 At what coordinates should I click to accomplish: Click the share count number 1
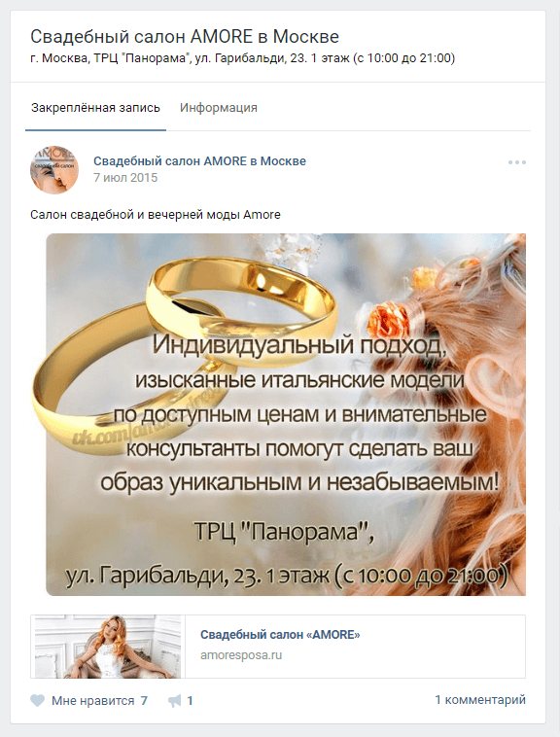pyautogui.click(x=190, y=701)
